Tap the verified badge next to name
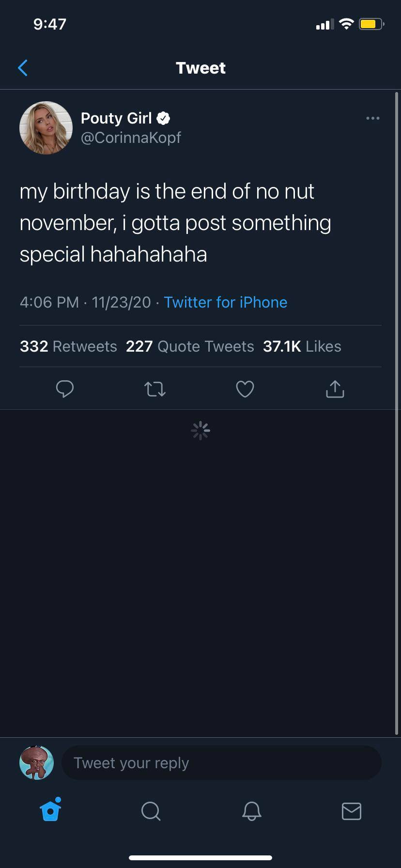This screenshot has height=868, width=401. [x=163, y=118]
